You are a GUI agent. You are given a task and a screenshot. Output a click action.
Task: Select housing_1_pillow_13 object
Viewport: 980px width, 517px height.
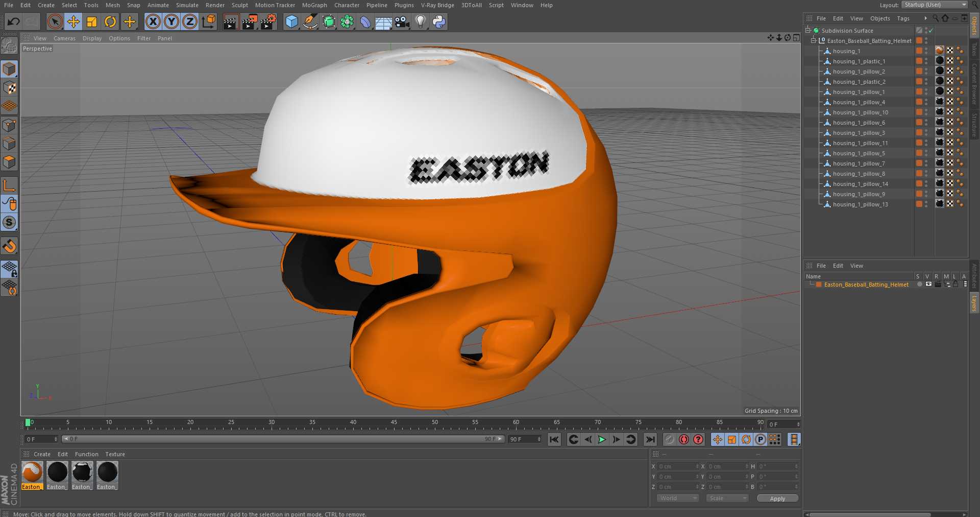pyautogui.click(x=860, y=204)
